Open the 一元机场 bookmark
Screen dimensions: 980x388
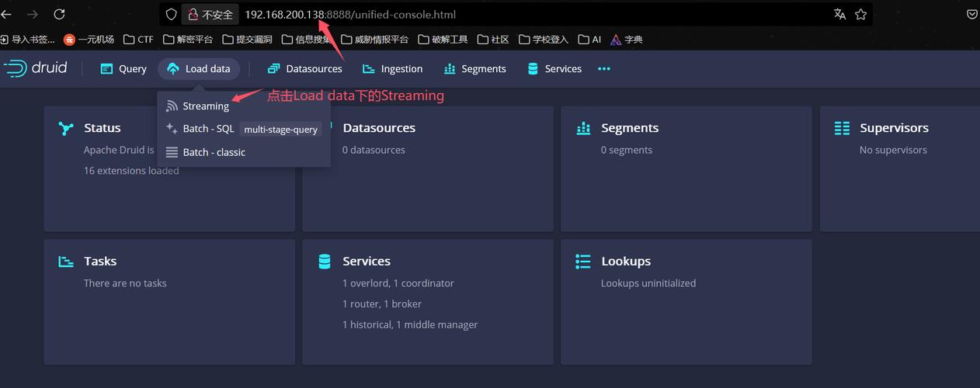[x=89, y=39]
